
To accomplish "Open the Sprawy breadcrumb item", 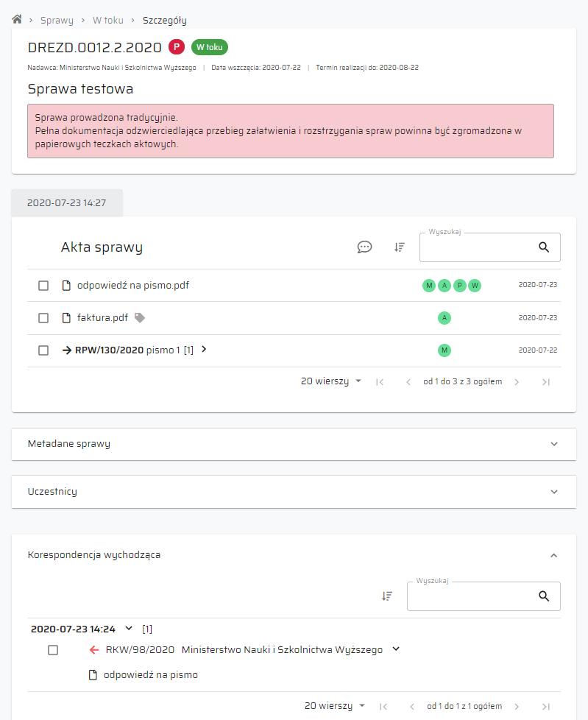I will (57, 21).
